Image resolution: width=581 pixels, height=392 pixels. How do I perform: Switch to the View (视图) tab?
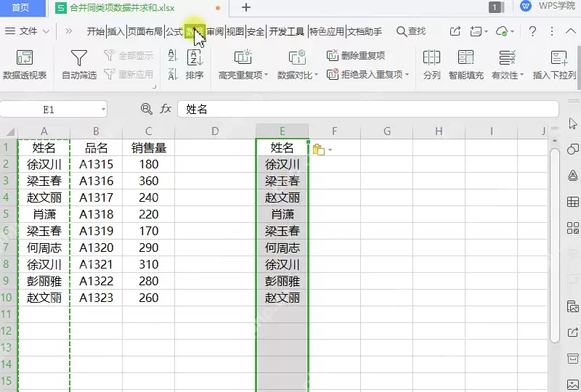235,31
